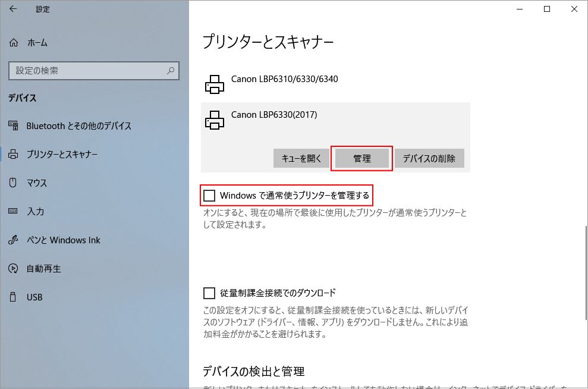Click the AutoPlay icon in sidebar
The height and width of the screenshot is (389, 588).
coord(14,269)
